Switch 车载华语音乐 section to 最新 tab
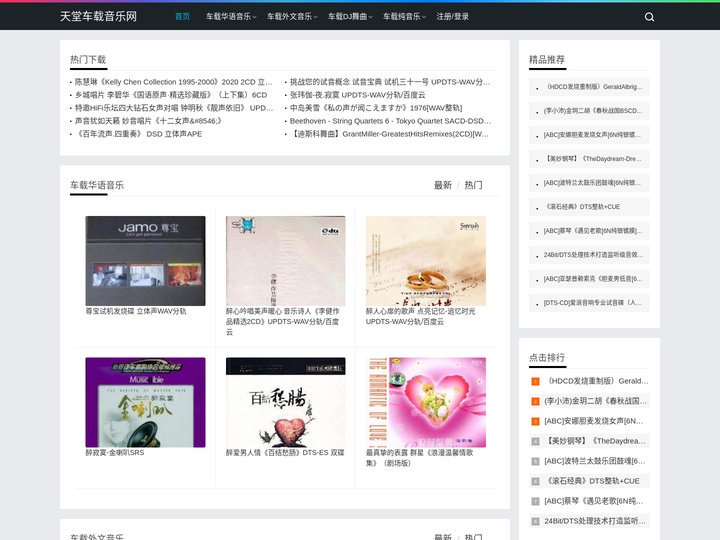 tap(443, 185)
